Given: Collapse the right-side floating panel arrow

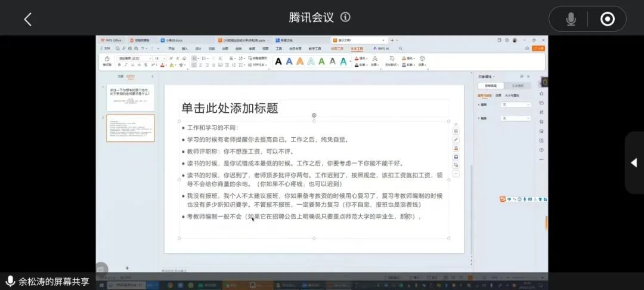Looking at the screenshot, I should pyautogui.click(x=634, y=163).
